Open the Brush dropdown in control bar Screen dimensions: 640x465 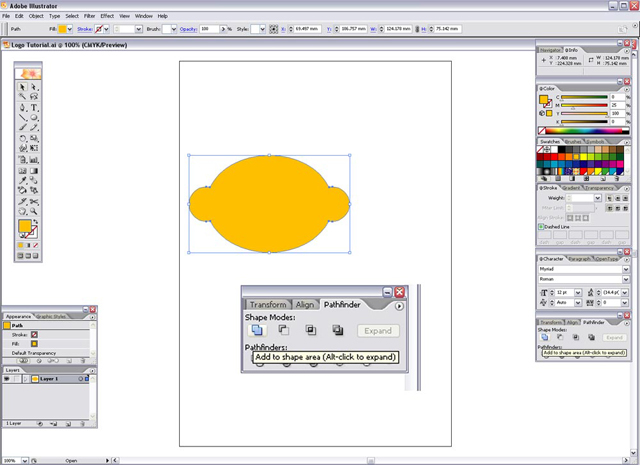tap(174, 29)
